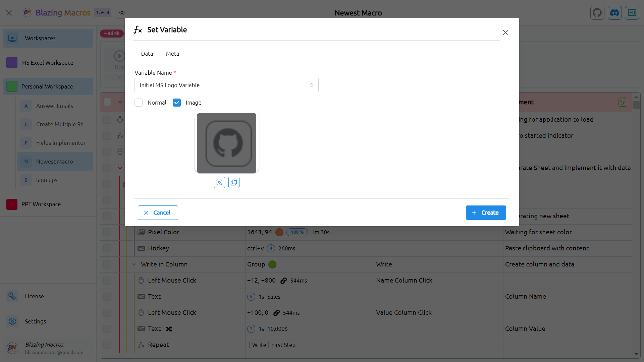Click the copy image icon under the thumbnail
This screenshot has width=644, height=362.
[234, 182]
